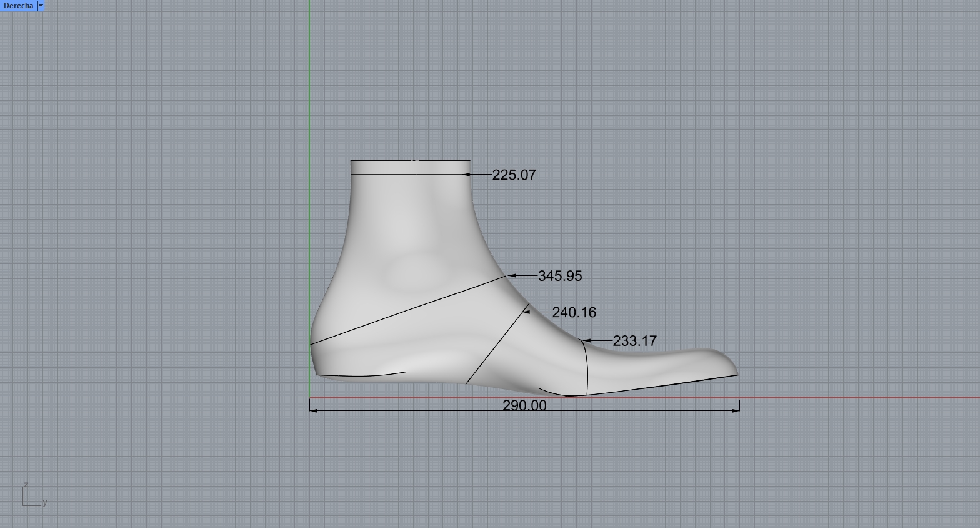Select the arrowhead of the 225.07 leader
This screenshot has height=528, width=980.
pos(468,175)
